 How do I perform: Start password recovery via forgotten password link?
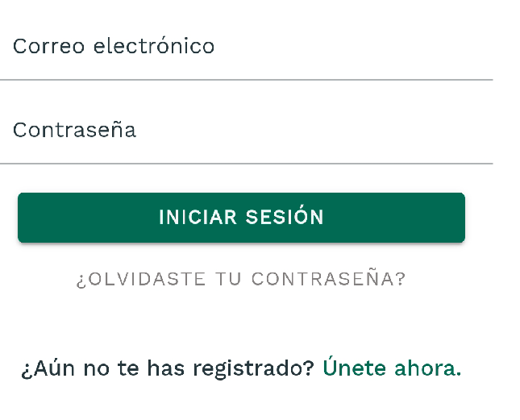241,280
